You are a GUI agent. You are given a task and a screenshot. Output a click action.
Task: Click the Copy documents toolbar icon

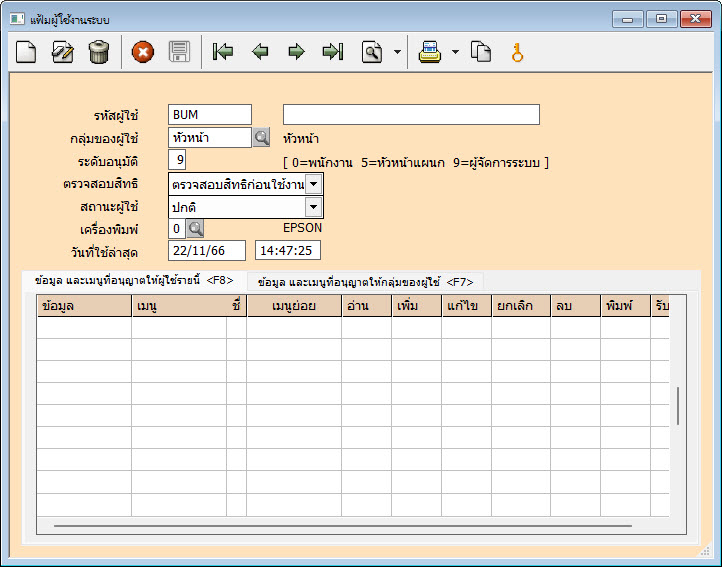tap(482, 52)
